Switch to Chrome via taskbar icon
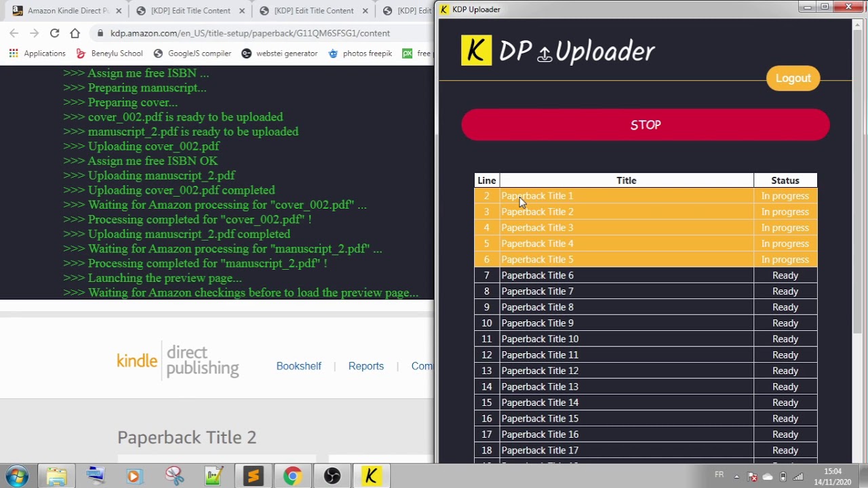 (x=292, y=476)
